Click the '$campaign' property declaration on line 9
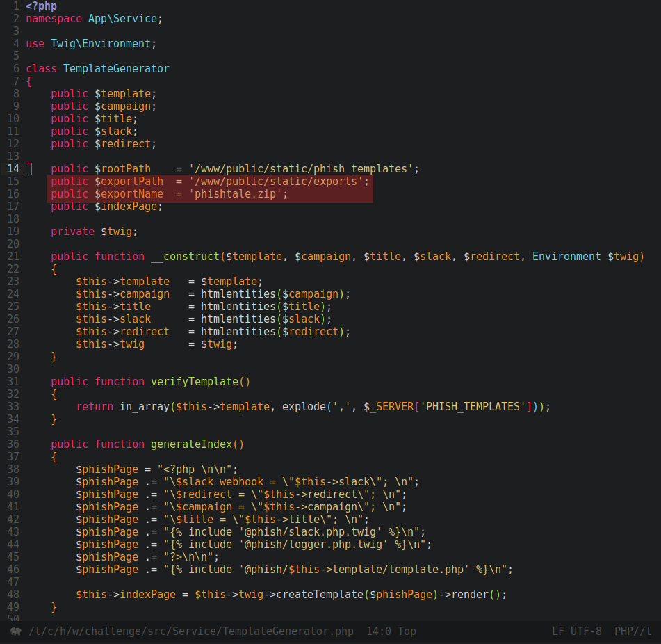Image resolution: width=661 pixels, height=644 pixels. (x=122, y=106)
